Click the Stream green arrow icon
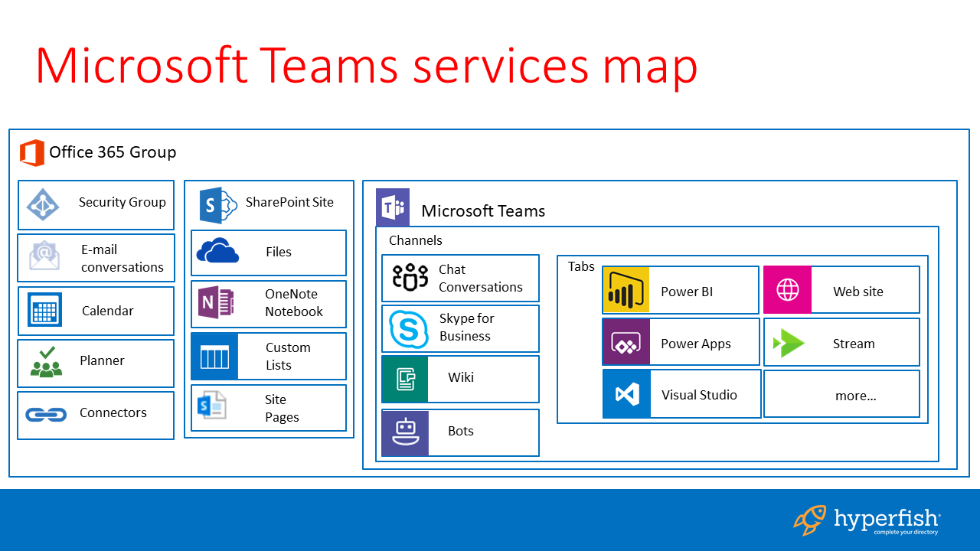Image resolution: width=980 pixels, height=551 pixels. click(789, 343)
